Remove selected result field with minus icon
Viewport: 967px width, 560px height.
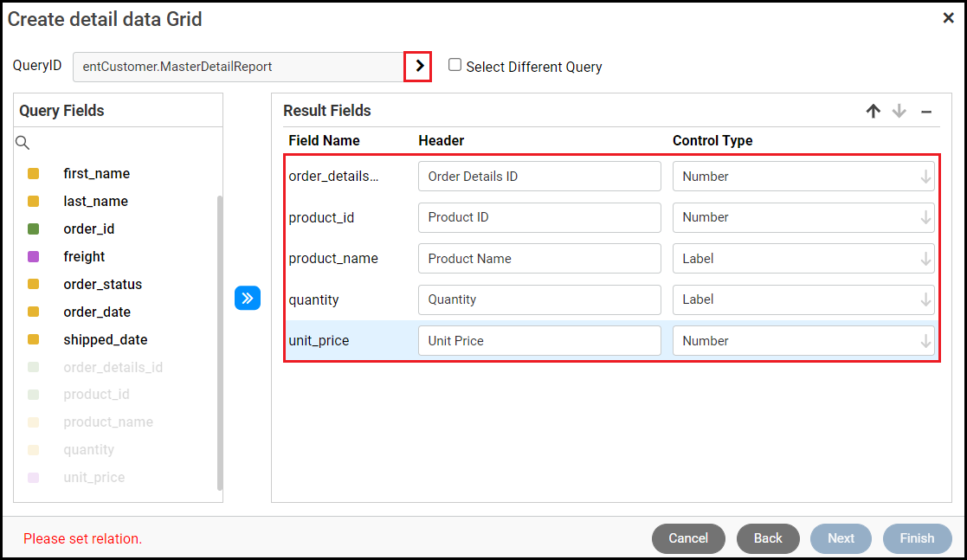[x=925, y=111]
